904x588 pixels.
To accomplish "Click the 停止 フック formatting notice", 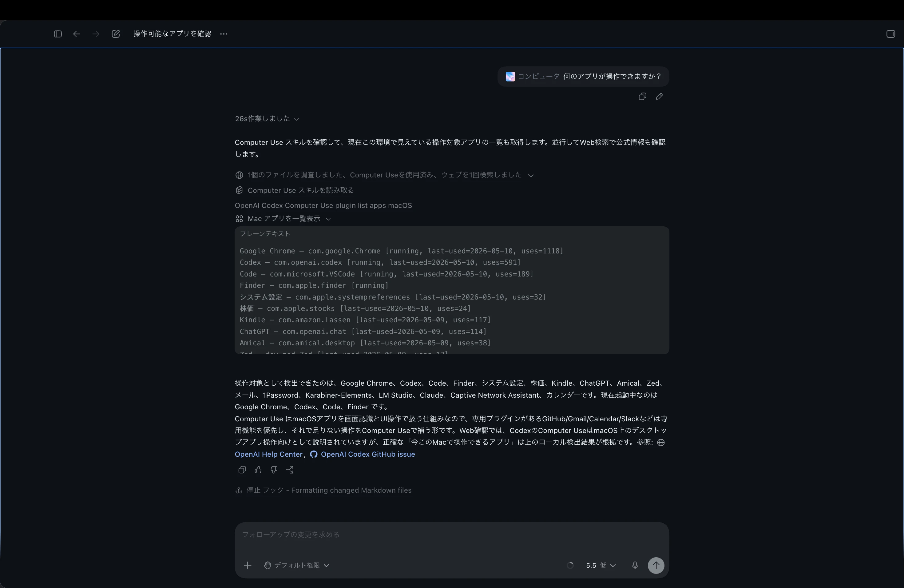I will point(323,491).
